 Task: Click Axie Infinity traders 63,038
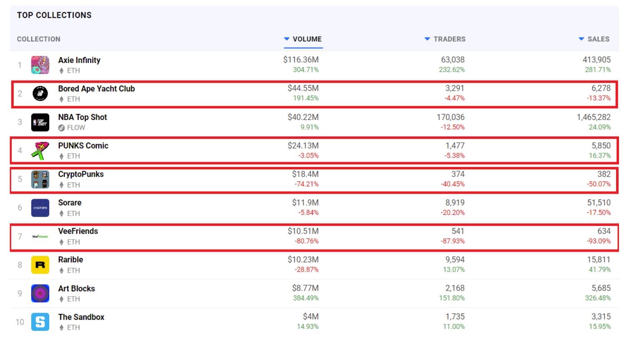[453, 60]
